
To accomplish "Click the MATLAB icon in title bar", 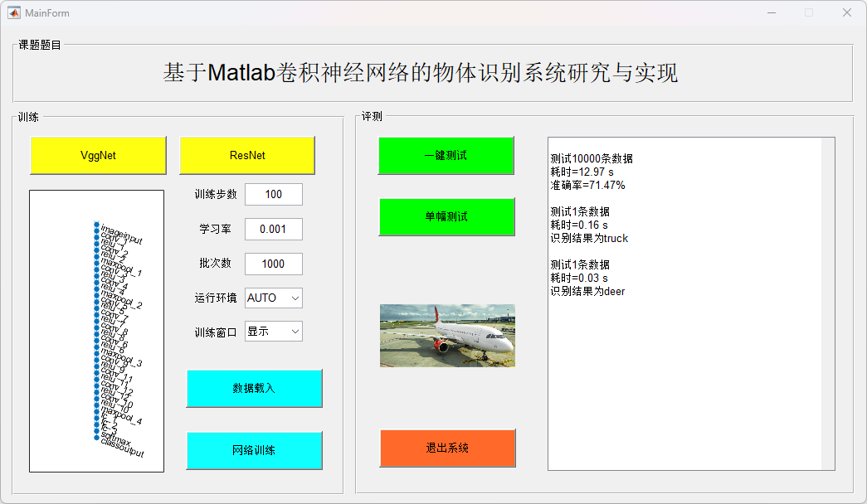I will click(x=14, y=12).
